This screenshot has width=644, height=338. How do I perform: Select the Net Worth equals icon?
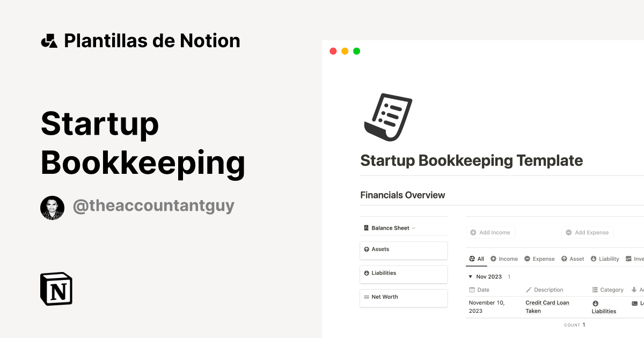[367, 297]
